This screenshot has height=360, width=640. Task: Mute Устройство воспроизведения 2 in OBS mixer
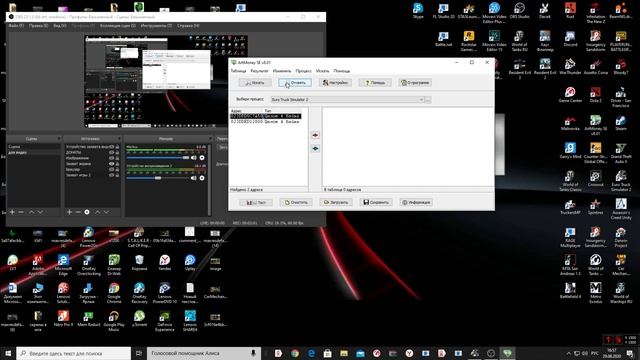click(194, 178)
